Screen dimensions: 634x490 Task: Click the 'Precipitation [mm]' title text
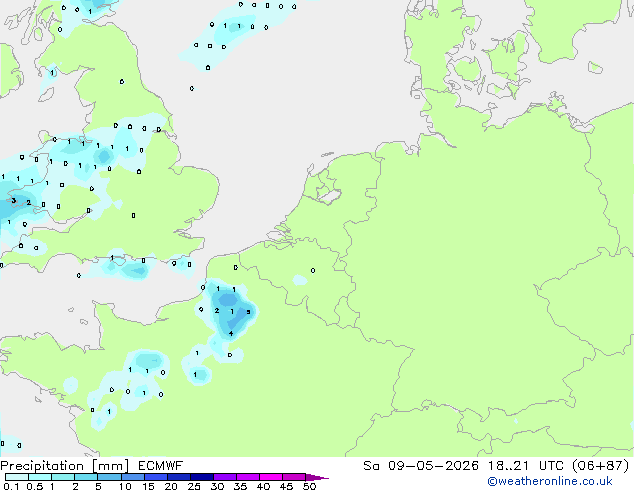point(65,466)
